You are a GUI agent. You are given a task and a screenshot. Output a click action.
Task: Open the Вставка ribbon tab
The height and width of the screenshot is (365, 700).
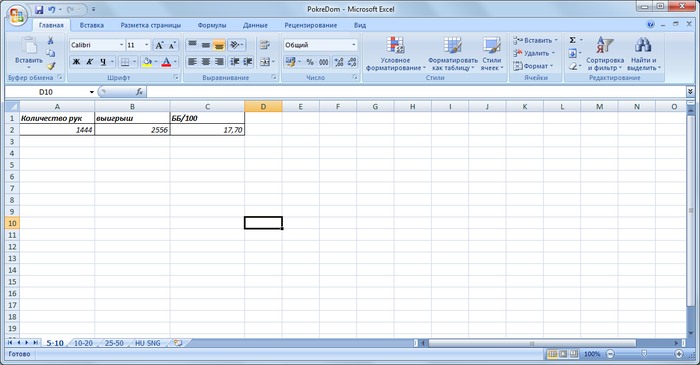(x=92, y=25)
